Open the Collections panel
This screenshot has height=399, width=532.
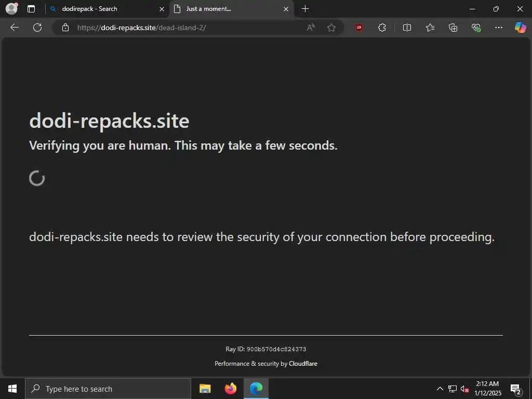point(453,28)
